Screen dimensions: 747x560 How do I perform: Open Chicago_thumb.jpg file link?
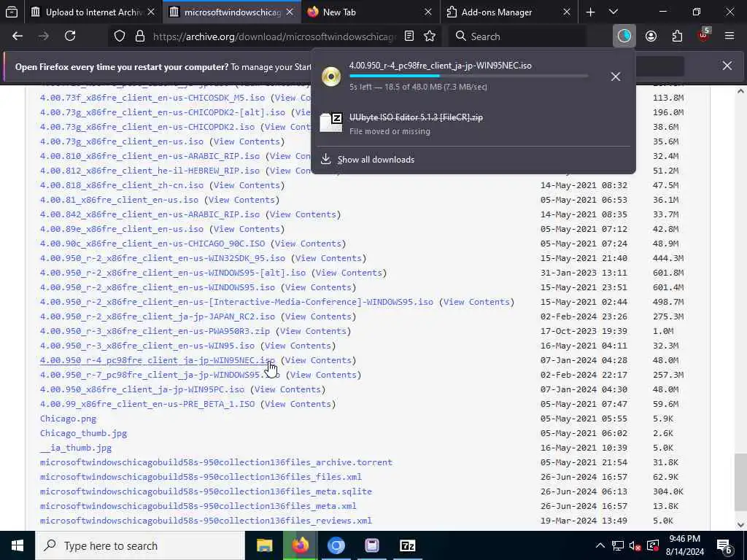tap(83, 433)
